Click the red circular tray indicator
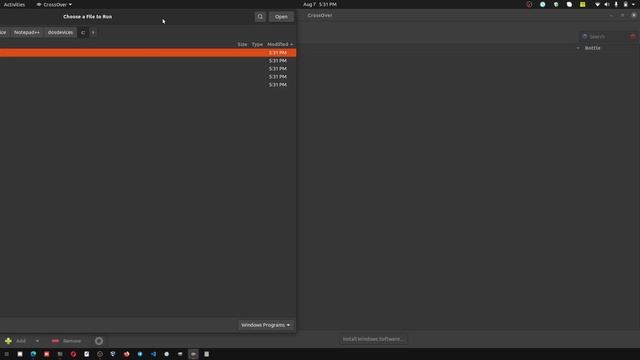 (x=529, y=4)
